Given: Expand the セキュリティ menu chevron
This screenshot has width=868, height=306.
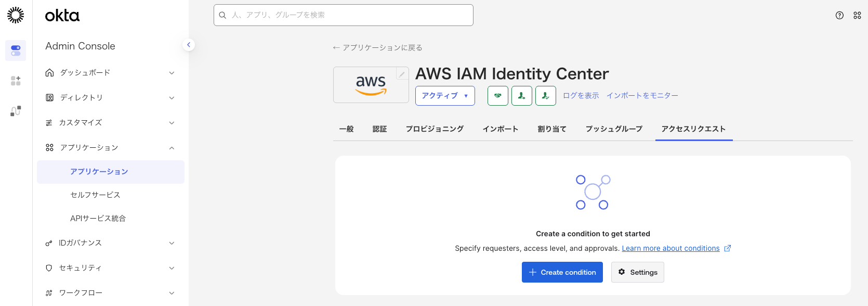Looking at the screenshot, I should point(172,268).
